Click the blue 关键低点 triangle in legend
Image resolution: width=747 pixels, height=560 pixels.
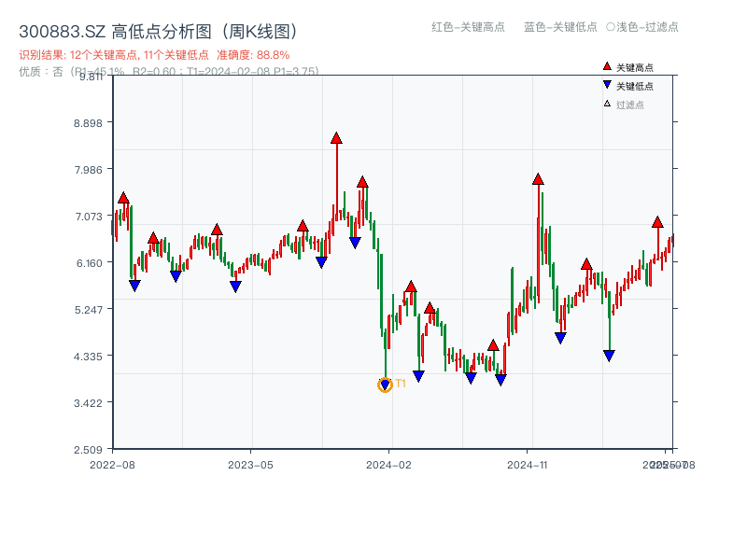coord(607,86)
